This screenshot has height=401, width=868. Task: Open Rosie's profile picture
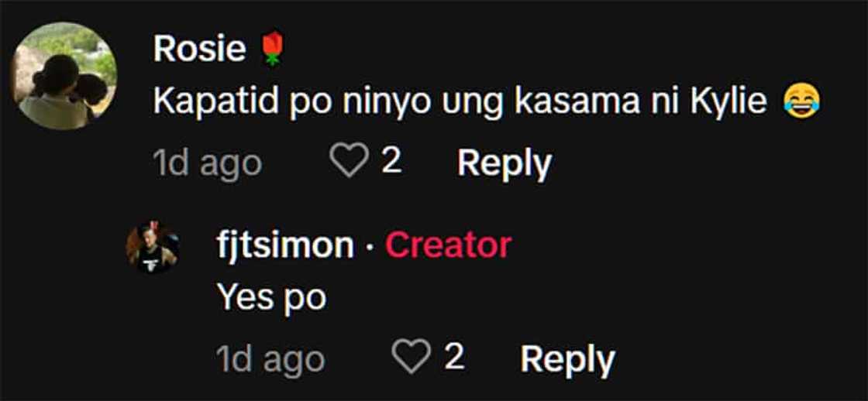pyautogui.click(x=65, y=76)
